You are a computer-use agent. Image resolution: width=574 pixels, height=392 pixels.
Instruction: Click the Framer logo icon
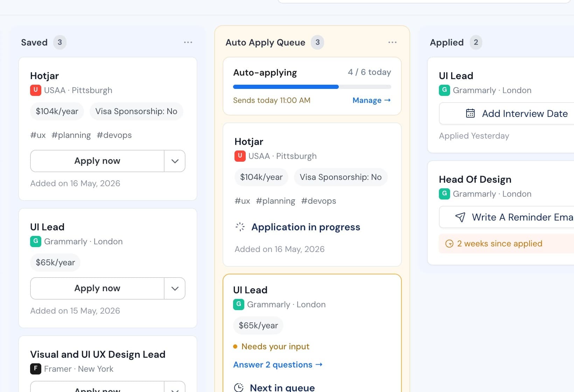pos(35,369)
